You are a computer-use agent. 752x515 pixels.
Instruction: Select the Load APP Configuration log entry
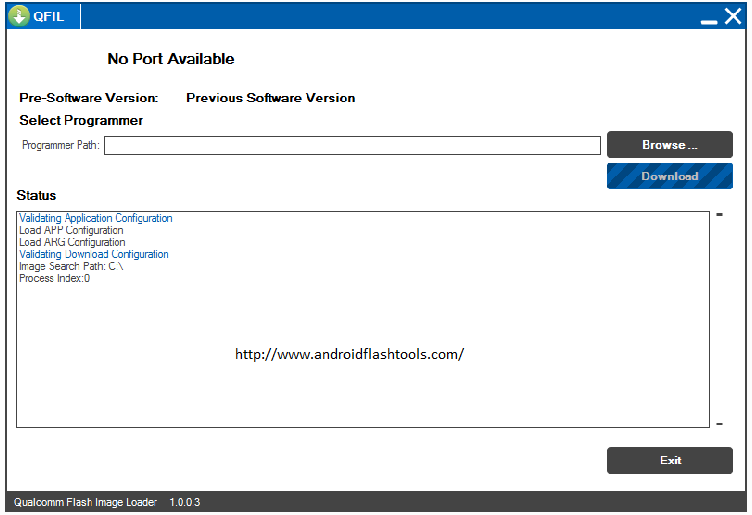coord(71,230)
